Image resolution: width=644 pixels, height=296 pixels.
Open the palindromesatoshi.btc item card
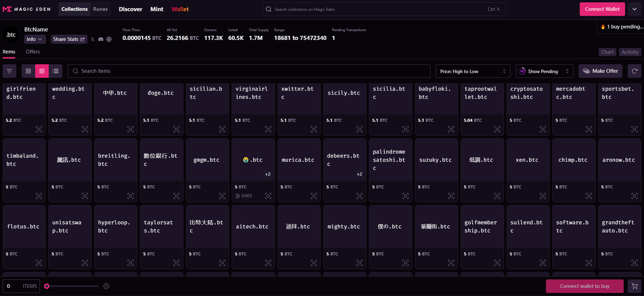[391, 171]
